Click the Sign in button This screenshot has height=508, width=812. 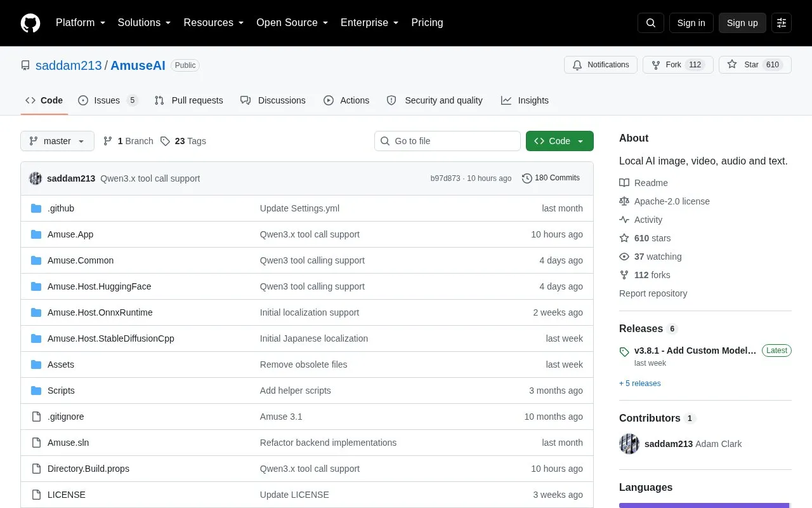click(x=691, y=23)
